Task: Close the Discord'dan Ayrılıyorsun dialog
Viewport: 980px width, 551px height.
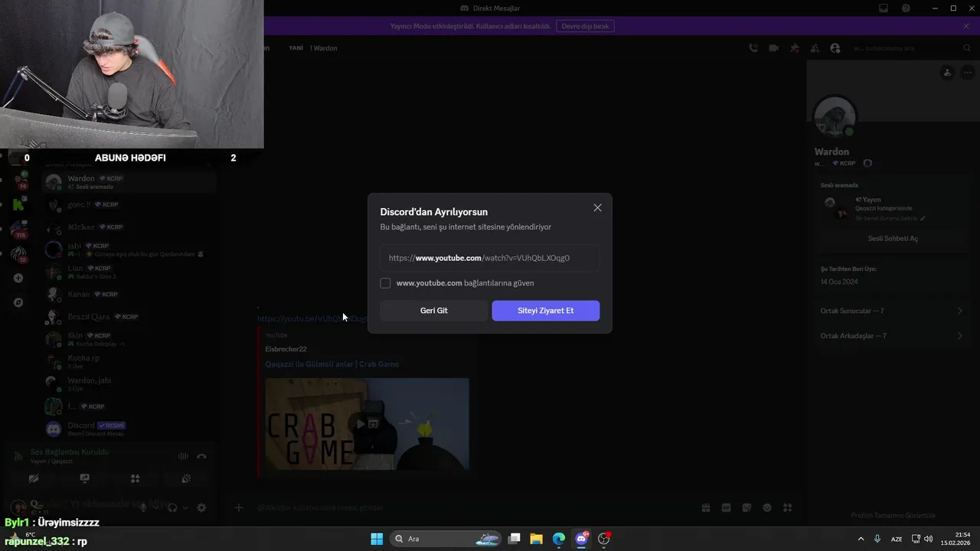Action: tap(597, 207)
